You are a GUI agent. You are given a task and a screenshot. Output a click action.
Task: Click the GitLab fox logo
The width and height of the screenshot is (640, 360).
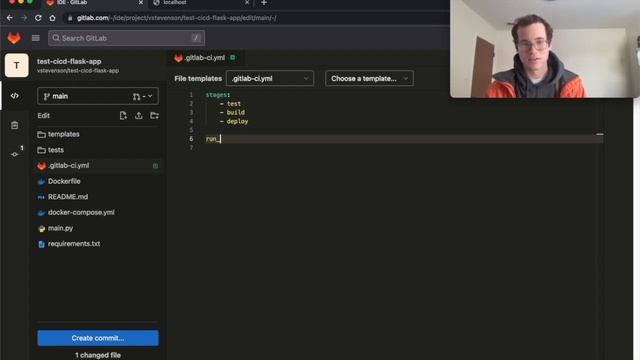pyautogui.click(x=14, y=38)
